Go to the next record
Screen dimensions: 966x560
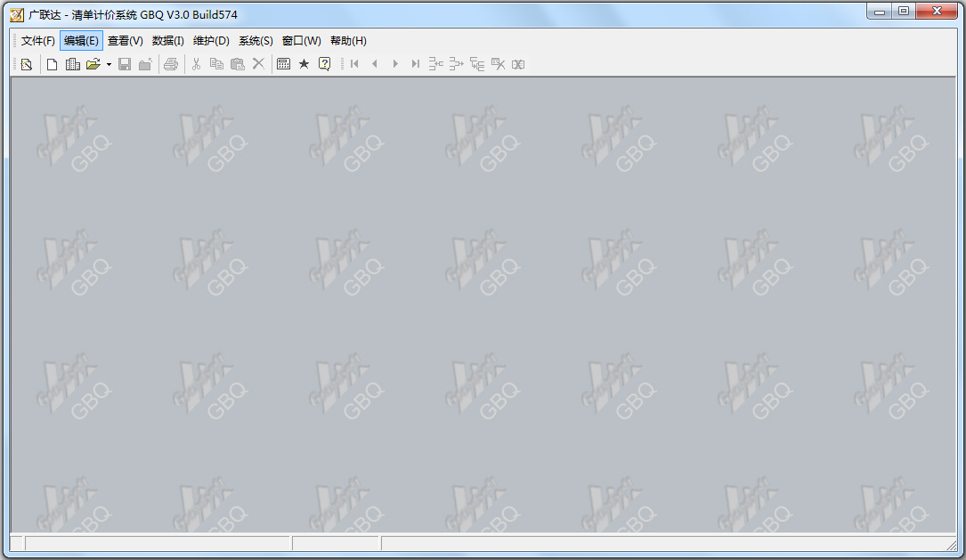pos(395,64)
